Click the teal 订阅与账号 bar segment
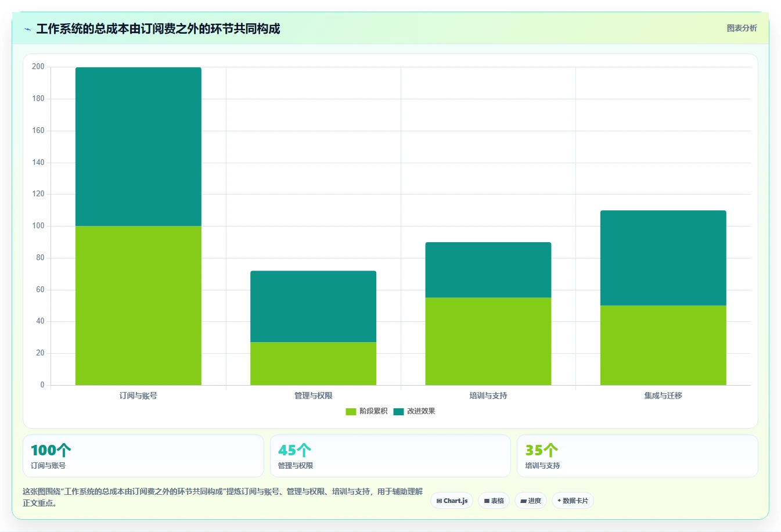Screen dimensions: 781x532 [x=138, y=146]
